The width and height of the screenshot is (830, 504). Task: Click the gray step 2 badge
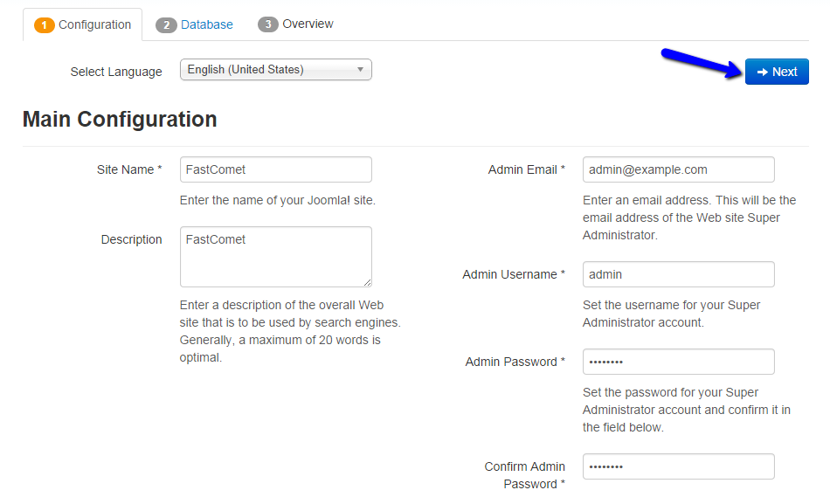(166, 25)
